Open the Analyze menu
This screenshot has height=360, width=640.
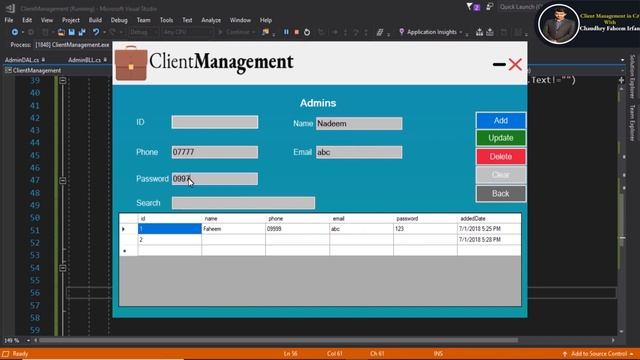pos(211,20)
